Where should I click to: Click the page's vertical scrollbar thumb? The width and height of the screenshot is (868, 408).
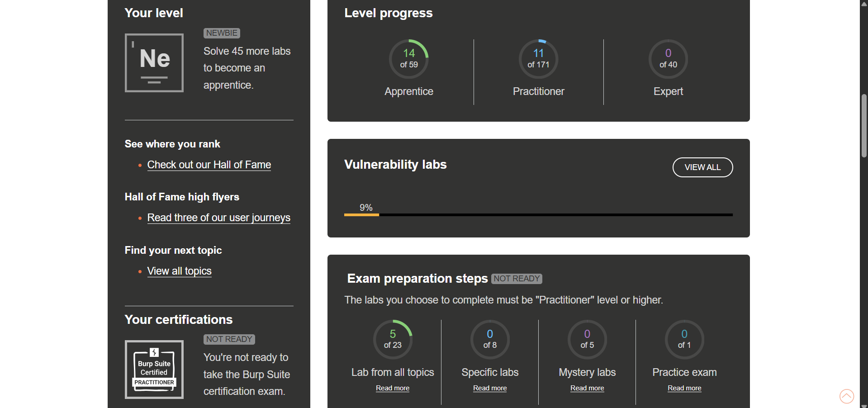click(x=864, y=125)
